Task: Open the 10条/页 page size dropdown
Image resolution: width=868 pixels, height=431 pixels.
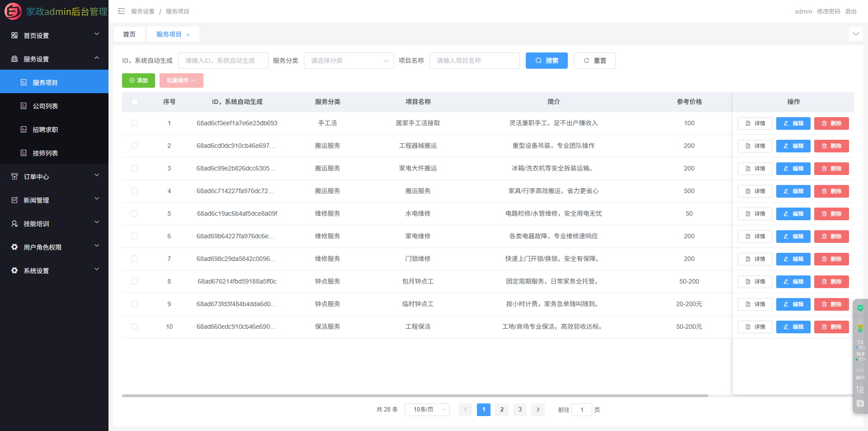Action: (427, 410)
